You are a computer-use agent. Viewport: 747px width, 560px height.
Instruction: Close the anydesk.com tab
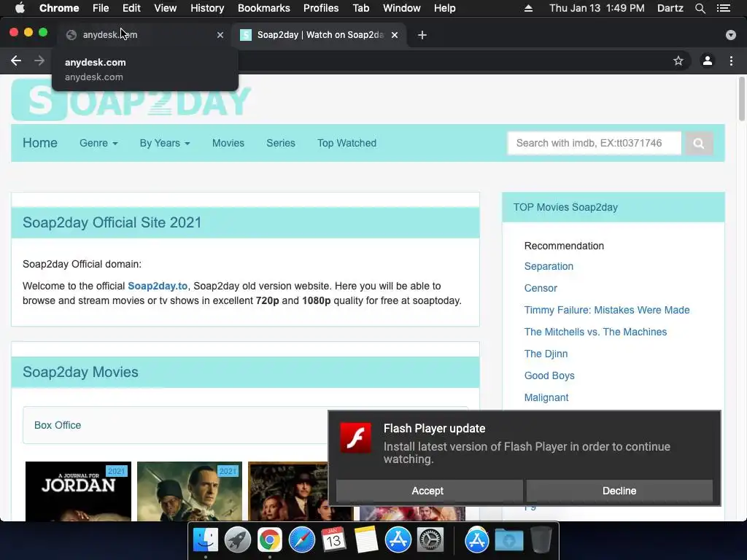(x=220, y=35)
